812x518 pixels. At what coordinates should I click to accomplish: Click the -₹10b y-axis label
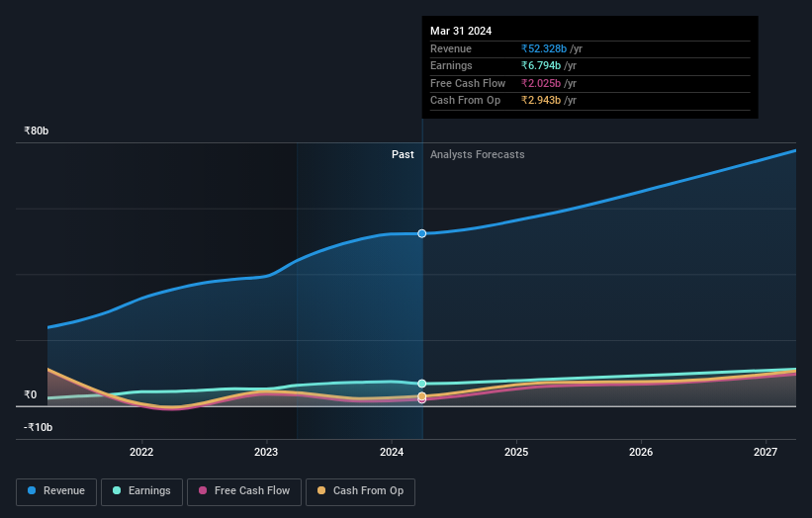tap(39, 427)
